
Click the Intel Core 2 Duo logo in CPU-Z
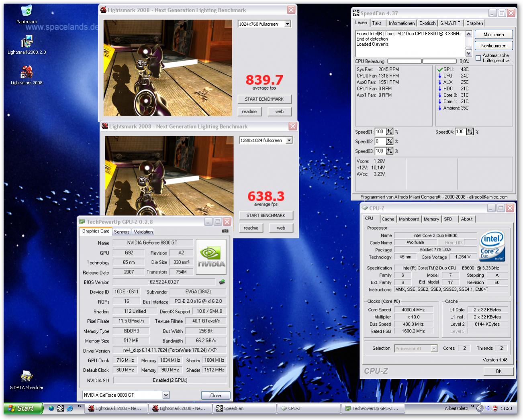(492, 246)
